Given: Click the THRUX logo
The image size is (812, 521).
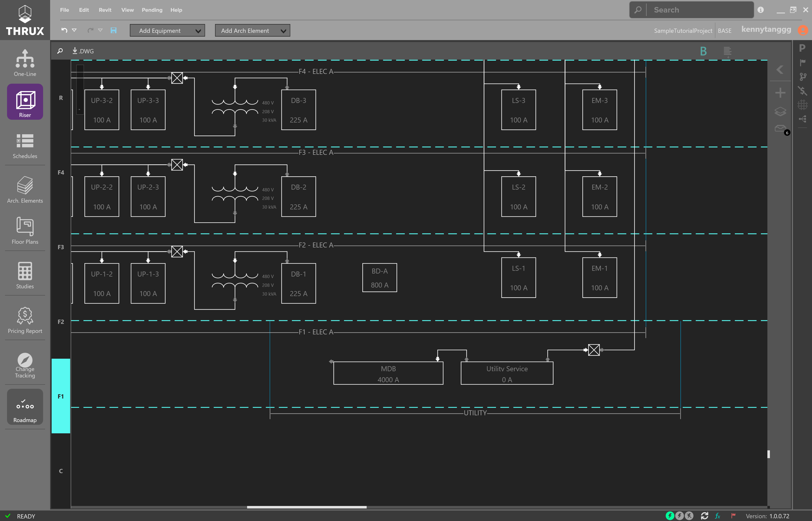Looking at the screenshot, I should click(25, 20).
